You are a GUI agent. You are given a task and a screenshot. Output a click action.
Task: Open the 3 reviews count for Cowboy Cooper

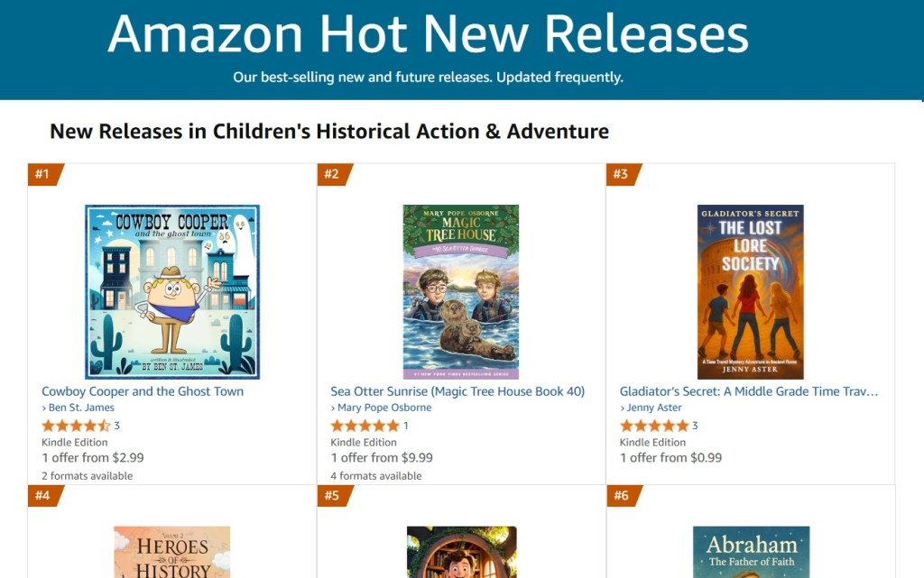(x=117, y=426)
